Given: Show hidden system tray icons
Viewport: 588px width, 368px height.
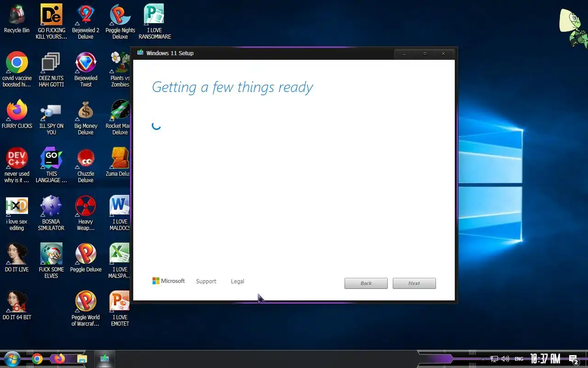Looking at the screenshot, I should tap(482, 359).
